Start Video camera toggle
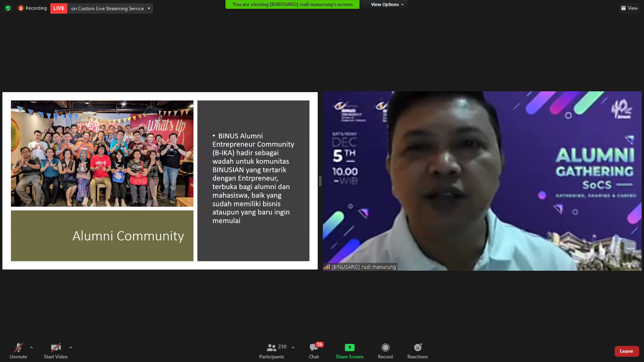The image size is (644, 362). pos(56,351)
